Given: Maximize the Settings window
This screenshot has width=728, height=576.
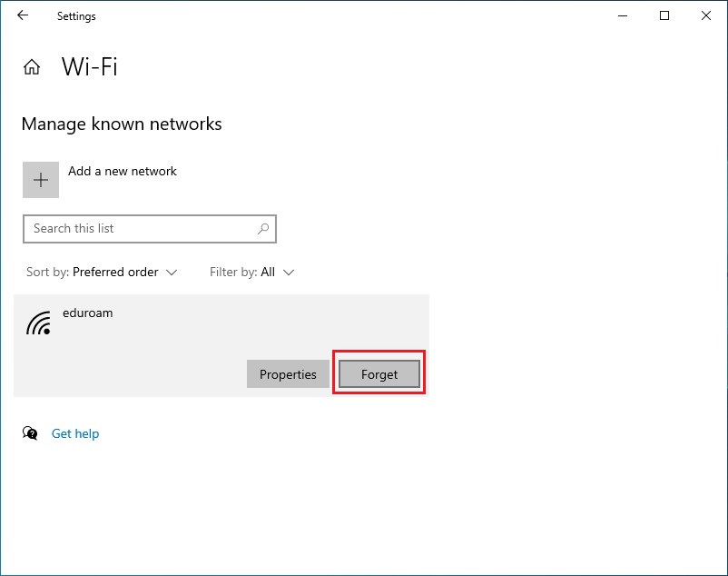Looking at the screenshot, I should [x=664, y=15].
